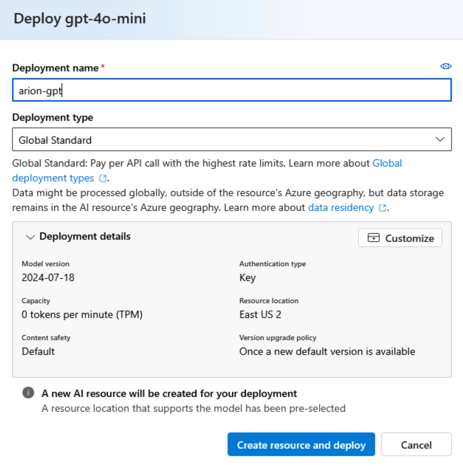Click the eye icon beside Deployment name

coord(446,66)
